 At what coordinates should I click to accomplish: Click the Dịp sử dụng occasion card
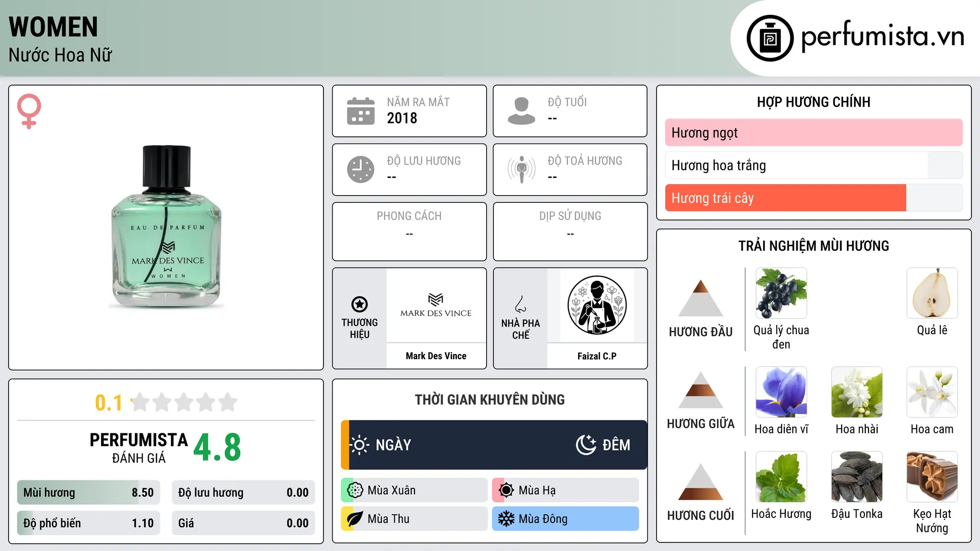coord(570,231)
